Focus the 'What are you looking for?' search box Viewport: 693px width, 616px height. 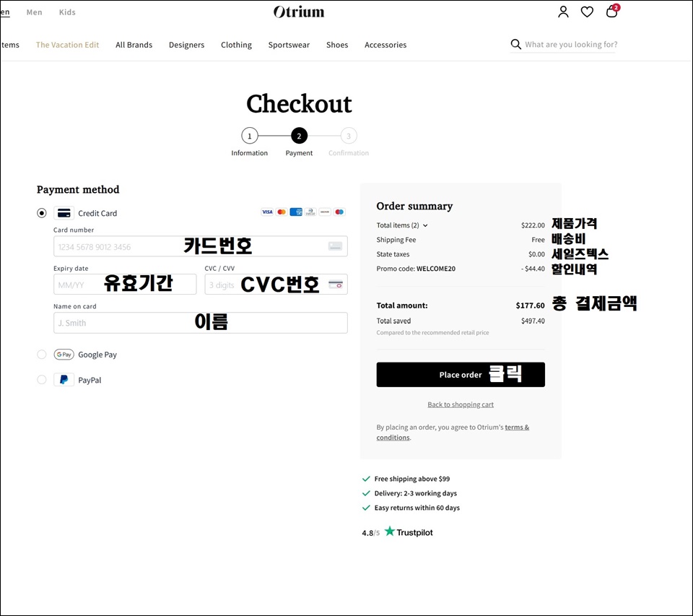[571, 44]
